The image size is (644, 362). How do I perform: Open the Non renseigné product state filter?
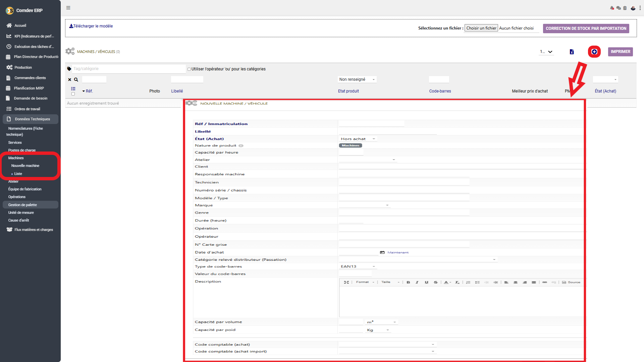click(357, 79)
